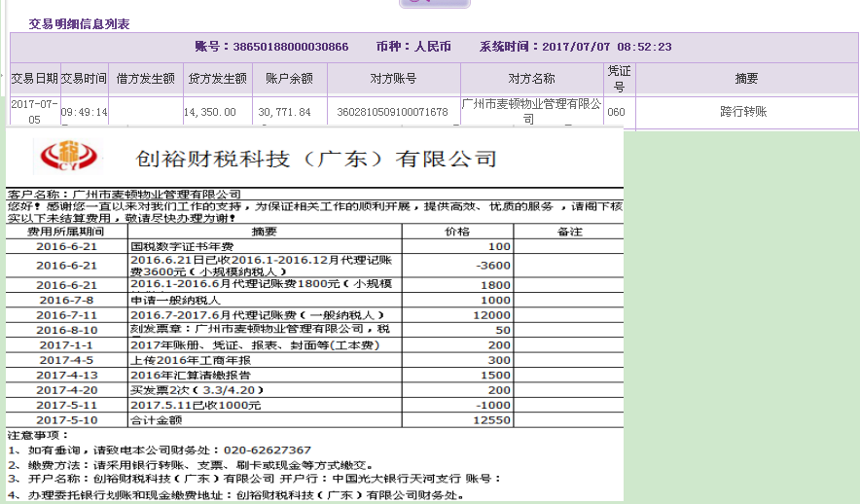Viewport: 860px width, 504px height.
Task: Click the 合计金额 label
Action: click(157, 420)
